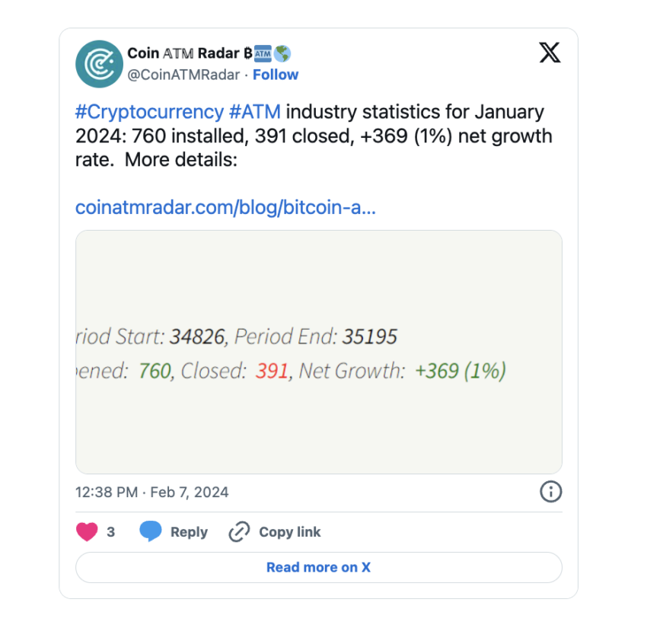Click the Reply text label
Image resolution: width=647 pixels, height=644 pixels.
190,532
